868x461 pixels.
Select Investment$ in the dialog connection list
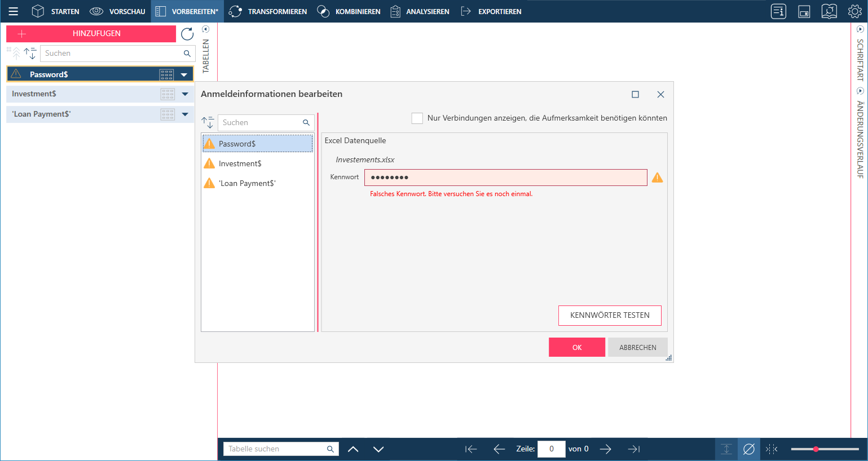[x=257, y=163]
